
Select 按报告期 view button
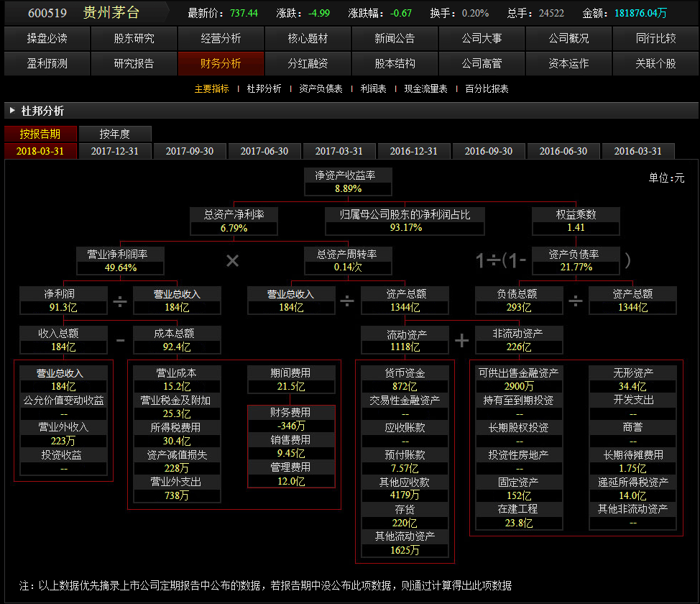40,134
